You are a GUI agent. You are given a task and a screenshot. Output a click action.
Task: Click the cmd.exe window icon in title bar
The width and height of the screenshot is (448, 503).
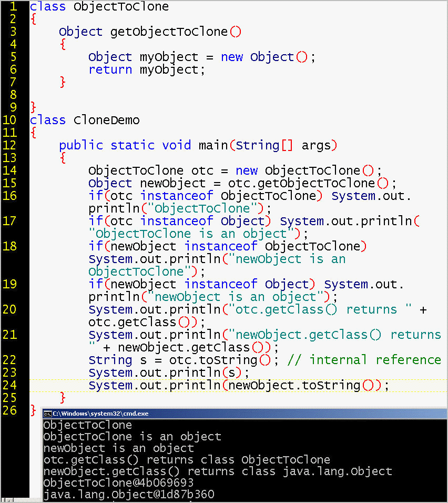tap(47, 414)
